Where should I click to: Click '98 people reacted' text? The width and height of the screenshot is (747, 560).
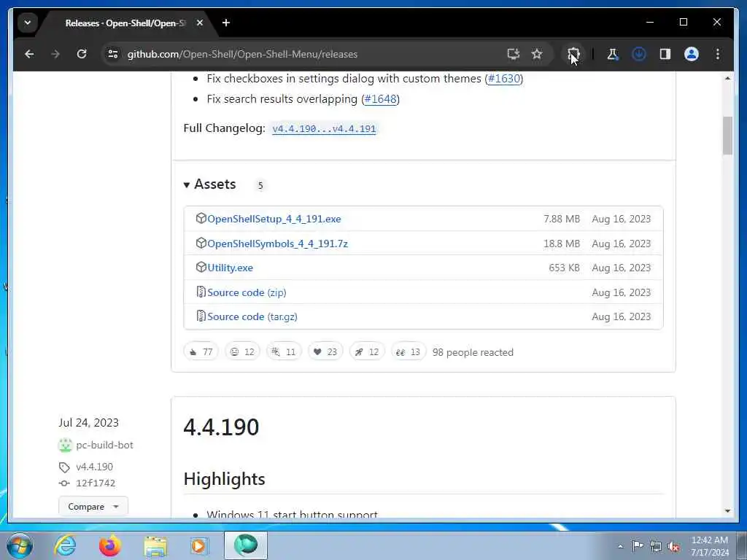473,352
